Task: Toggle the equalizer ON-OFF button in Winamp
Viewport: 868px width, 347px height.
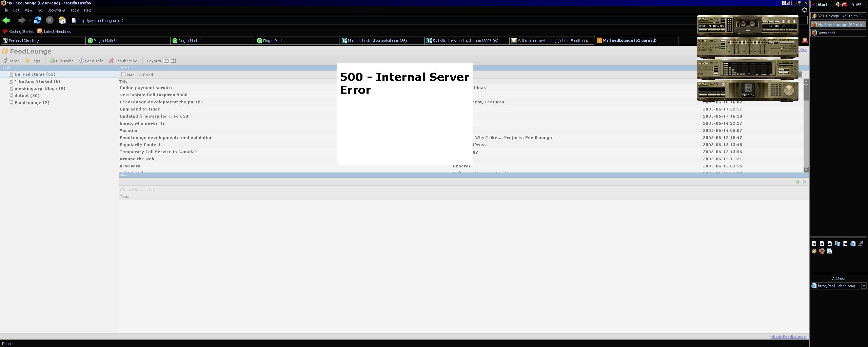Action: coord(723,41)
